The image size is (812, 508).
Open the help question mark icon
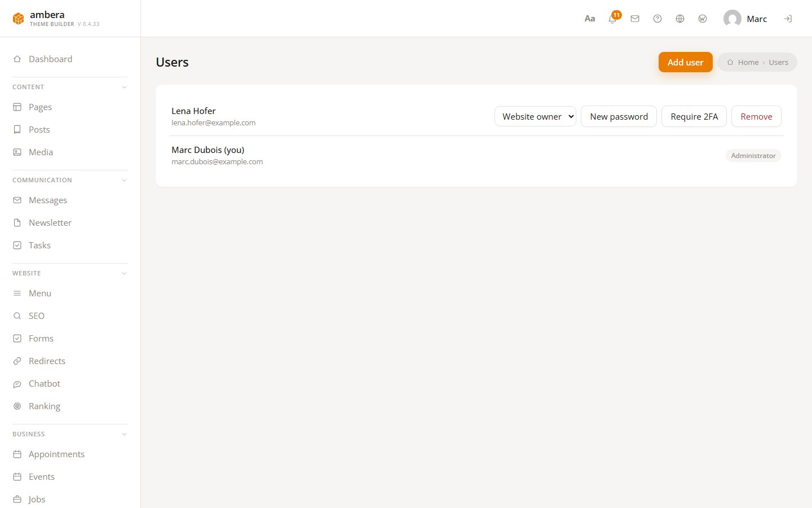(657, 19)
